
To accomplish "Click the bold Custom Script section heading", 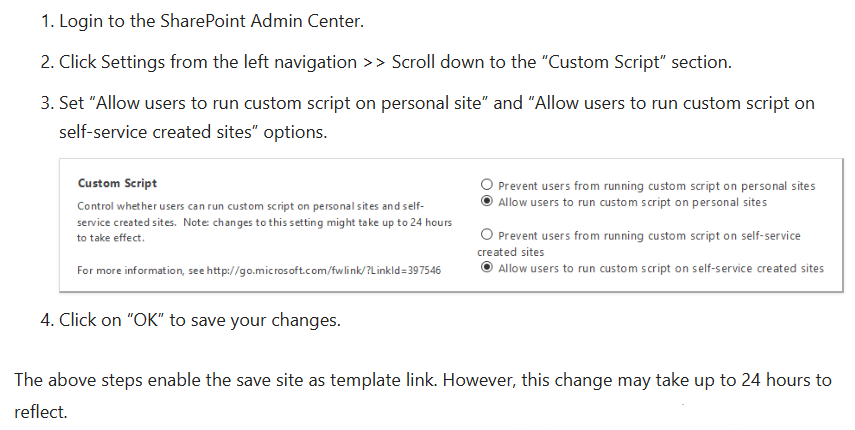I will [x=117, y=183].
